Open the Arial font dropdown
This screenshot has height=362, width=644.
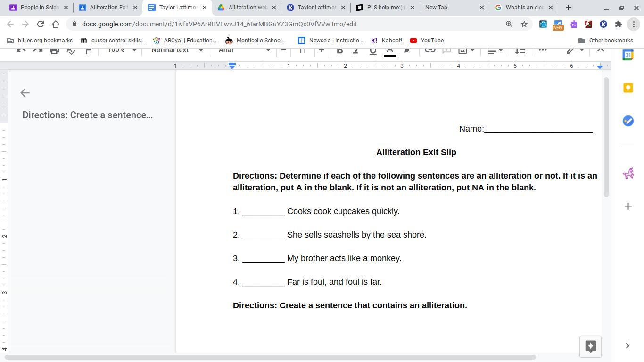tap(244, 50)
